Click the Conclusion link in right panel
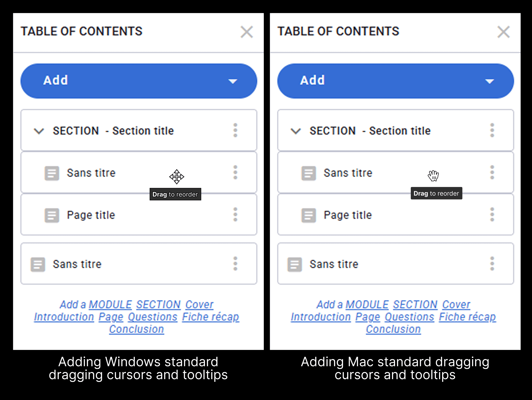This screenshot has height=400, width=532. (x=393, y=329)
